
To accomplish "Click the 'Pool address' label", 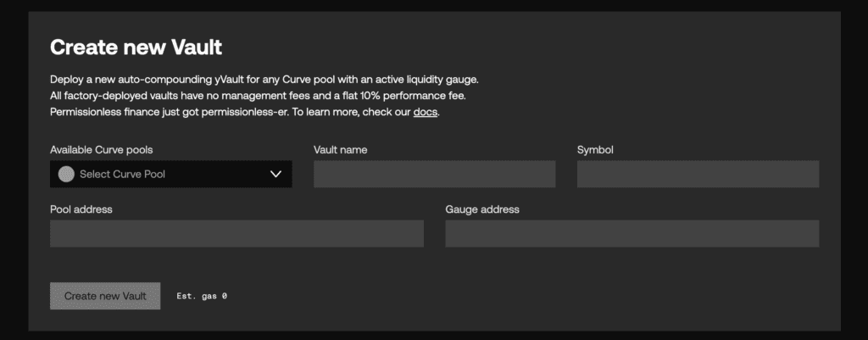I will click(81, 209).
